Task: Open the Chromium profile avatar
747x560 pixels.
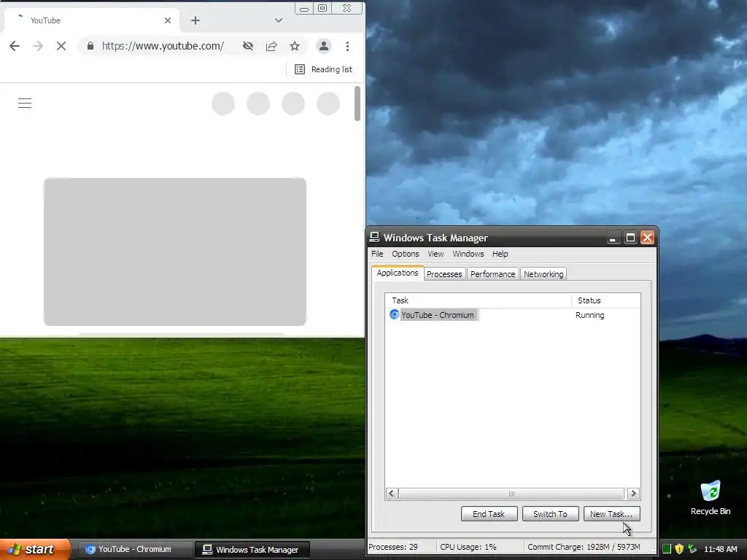Action: point(324,46)
